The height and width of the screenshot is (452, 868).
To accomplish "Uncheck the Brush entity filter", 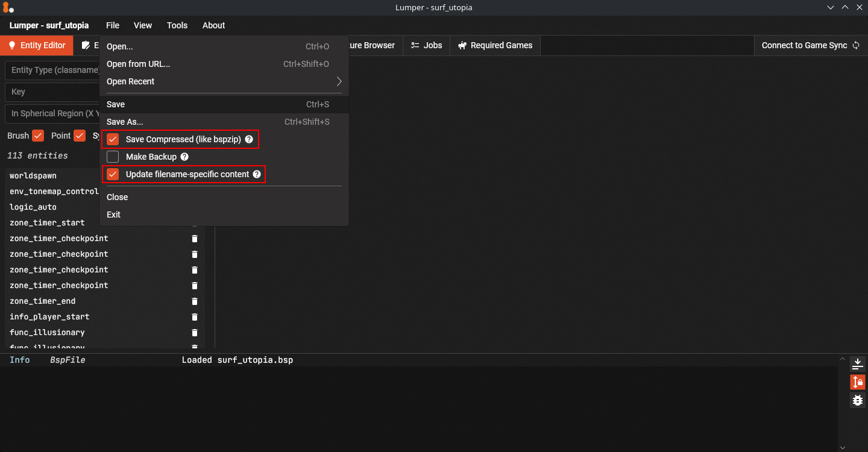I will [x=38, y=136].
